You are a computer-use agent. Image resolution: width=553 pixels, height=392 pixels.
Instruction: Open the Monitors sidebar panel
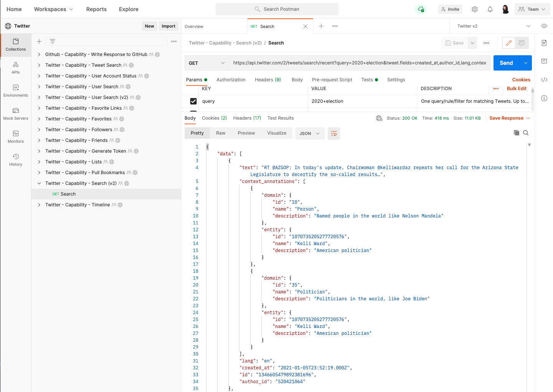click(16, 137)
